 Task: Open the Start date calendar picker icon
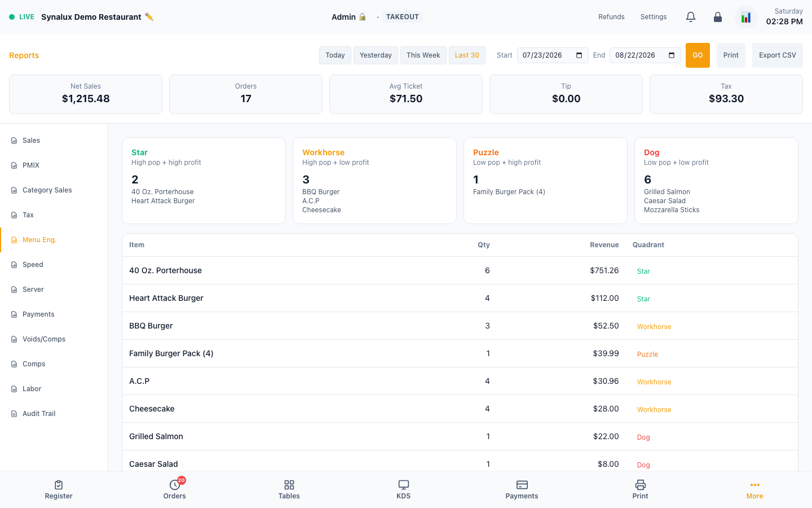pos(579,55)
